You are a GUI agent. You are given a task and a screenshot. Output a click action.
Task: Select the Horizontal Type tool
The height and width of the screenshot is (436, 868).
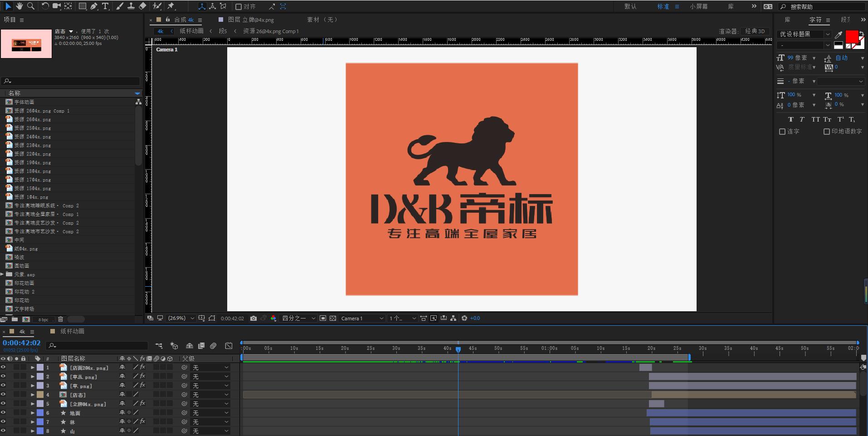coord(105,6)
